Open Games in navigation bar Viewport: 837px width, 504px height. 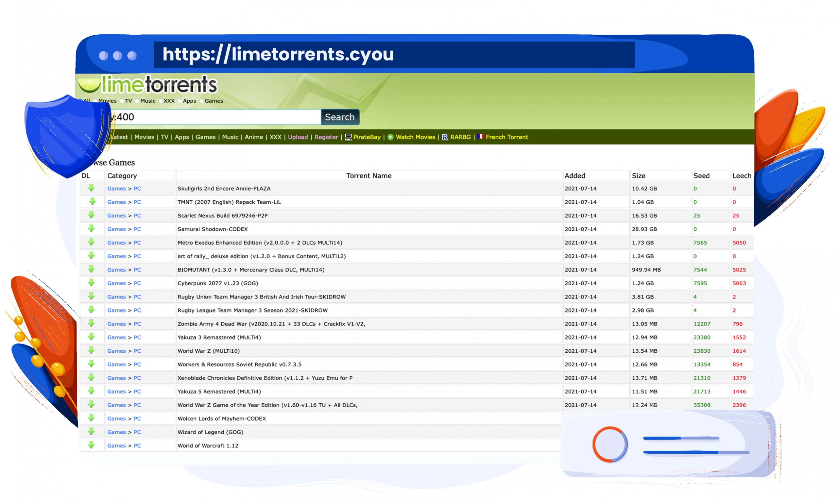(x=206, y=137)
